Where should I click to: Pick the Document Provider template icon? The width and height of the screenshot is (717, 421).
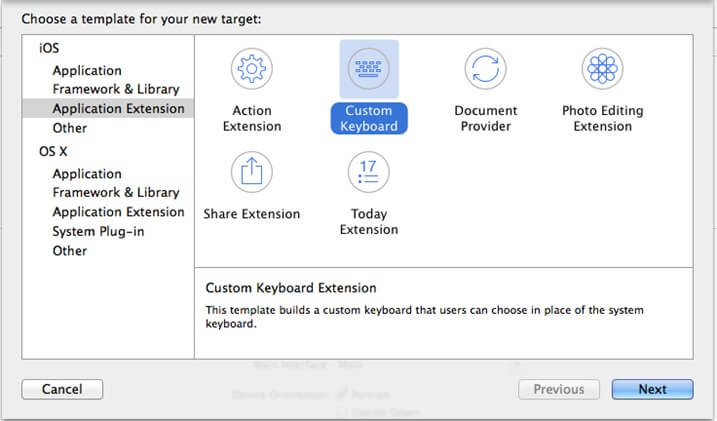(485, 69)
